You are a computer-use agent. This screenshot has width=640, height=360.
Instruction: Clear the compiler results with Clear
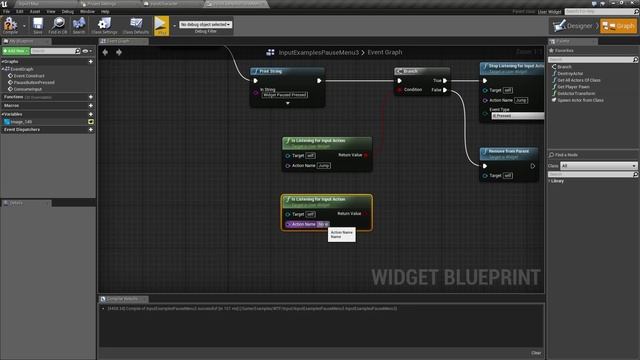point(536,353)
